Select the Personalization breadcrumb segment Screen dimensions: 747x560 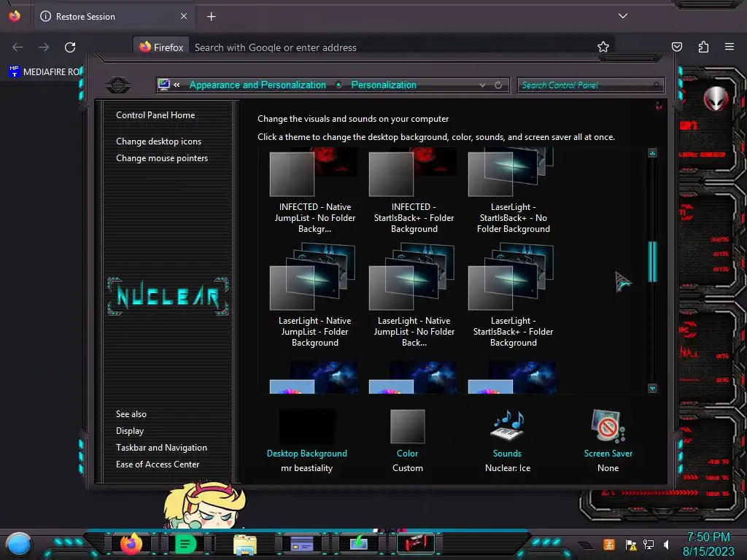(x=384, y=85)
